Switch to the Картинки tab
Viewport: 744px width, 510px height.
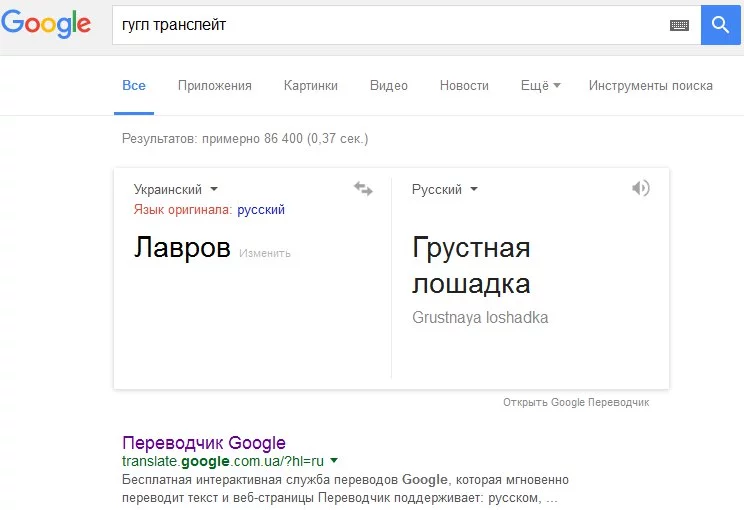coord(310,86)
